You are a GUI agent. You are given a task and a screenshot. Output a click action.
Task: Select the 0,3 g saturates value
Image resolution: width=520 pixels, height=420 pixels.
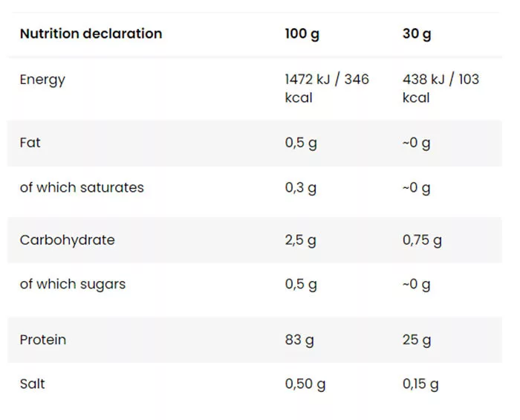301,188
